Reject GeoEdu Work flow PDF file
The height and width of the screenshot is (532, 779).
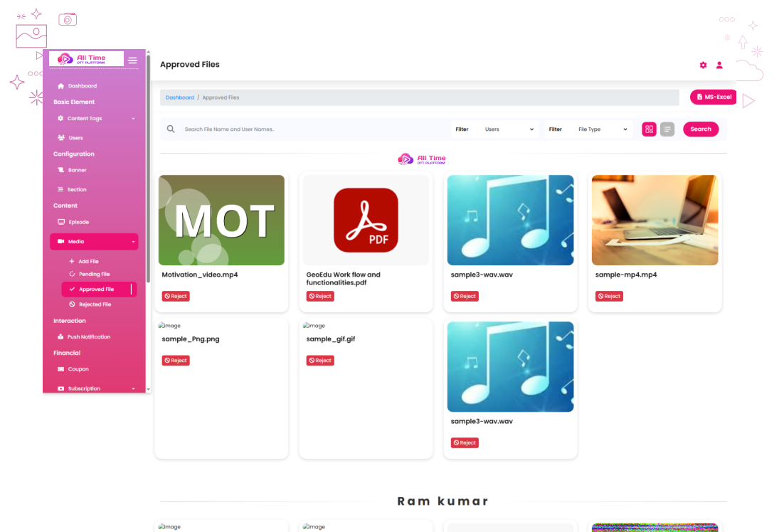pyautogui.click(x=320, y=296)
